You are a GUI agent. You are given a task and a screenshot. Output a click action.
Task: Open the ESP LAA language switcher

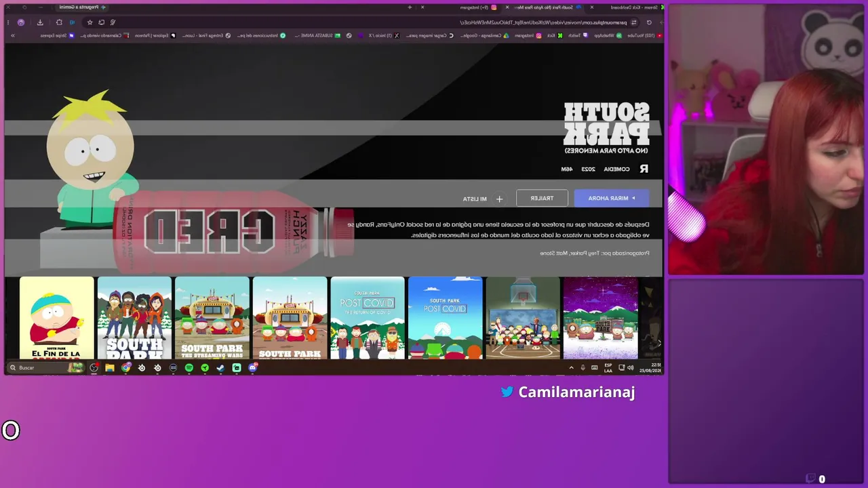coord(608,367)
